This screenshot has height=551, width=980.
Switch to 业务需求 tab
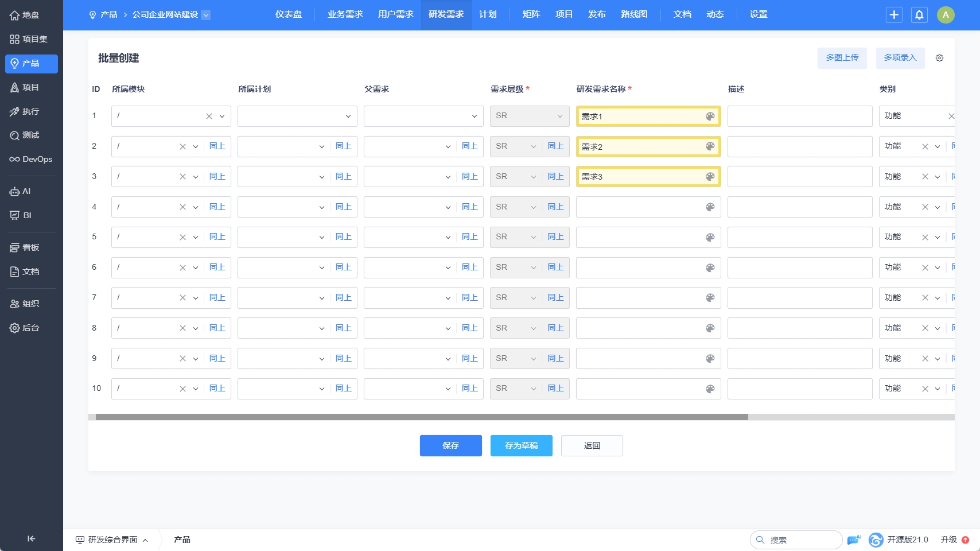tap(345, 14)
